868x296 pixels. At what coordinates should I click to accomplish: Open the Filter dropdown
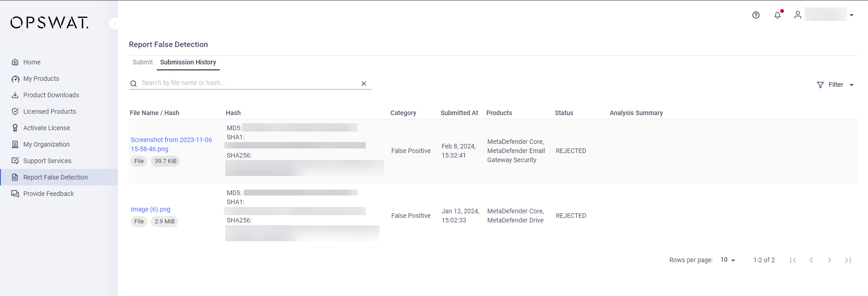[x=835, y=85]
